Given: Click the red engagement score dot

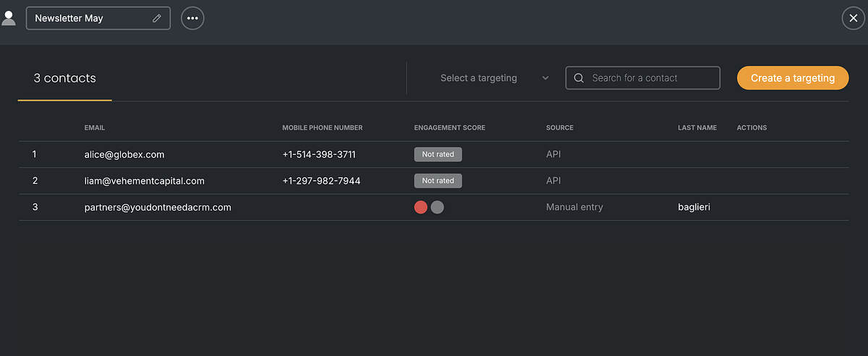Looking at the screenshot, I should click(421, 207).
